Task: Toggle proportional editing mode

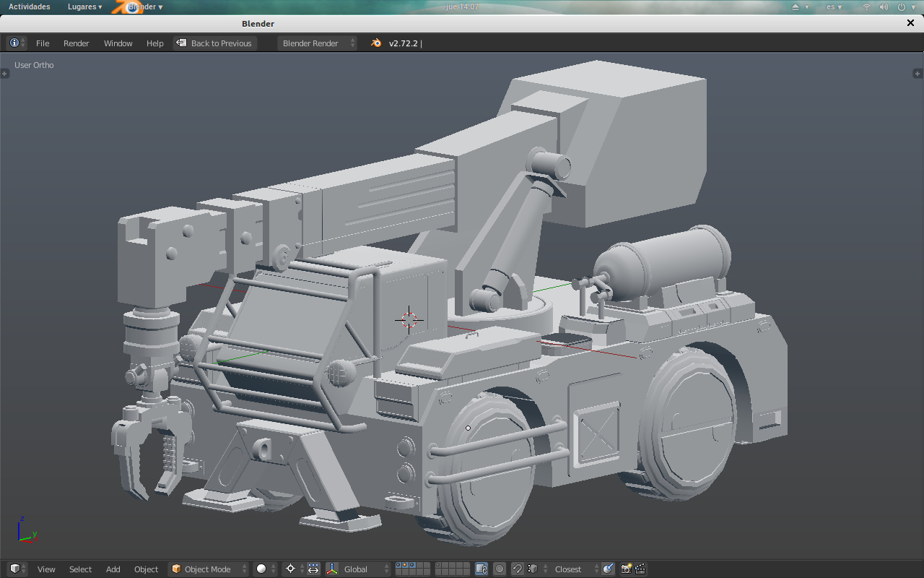Action: pyautogui.click(x=500, y=569)
